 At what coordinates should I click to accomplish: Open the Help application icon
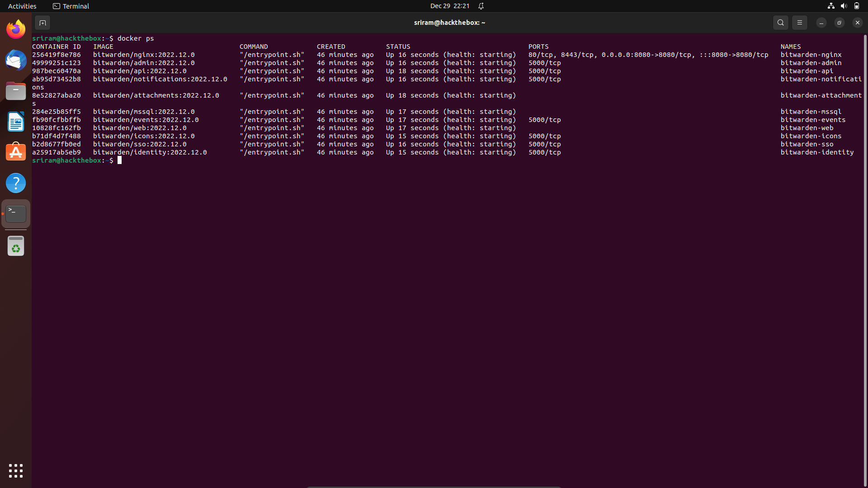tap(16, 183)
